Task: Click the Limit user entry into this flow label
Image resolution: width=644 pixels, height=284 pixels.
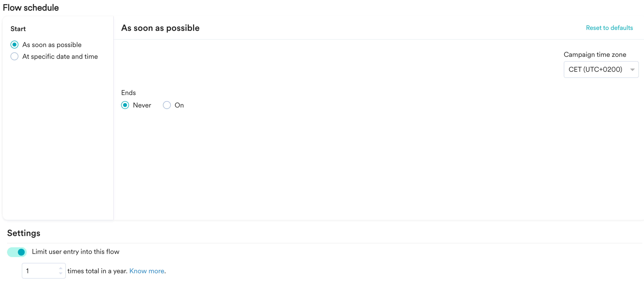Action: click(x=75, y=252)
